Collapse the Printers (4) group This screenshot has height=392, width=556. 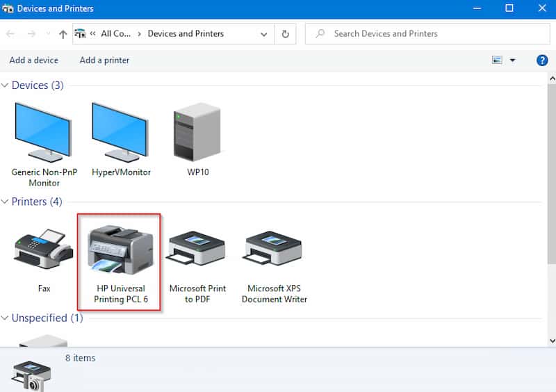pyautogui.click(x=6, y=202)
